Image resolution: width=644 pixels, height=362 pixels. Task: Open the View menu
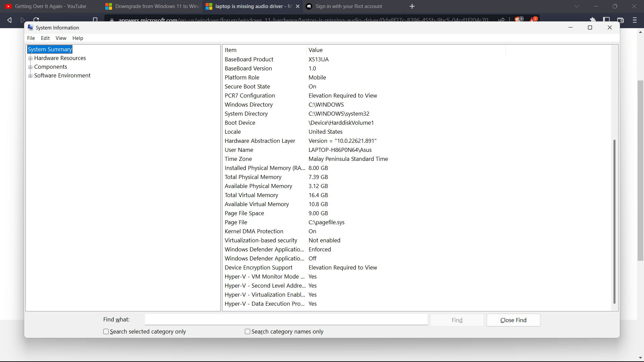click(x=61, y=38)
